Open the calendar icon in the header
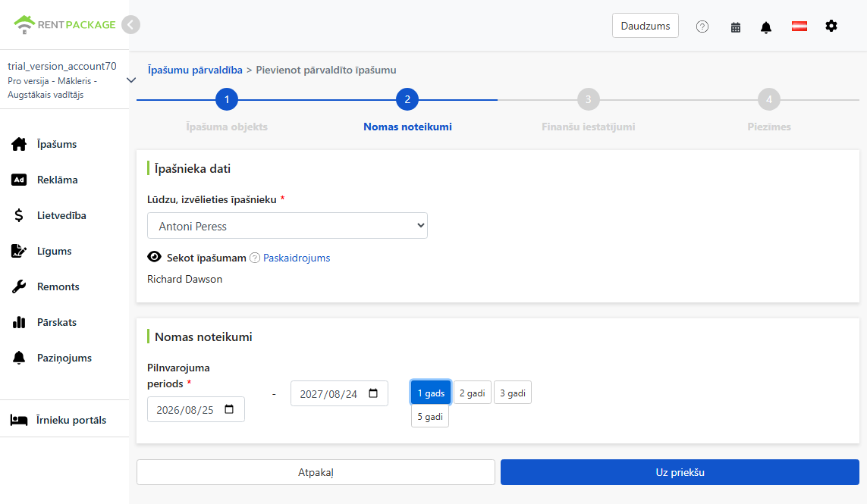This screenshot has height=504, width=867. tap(736, 27)
